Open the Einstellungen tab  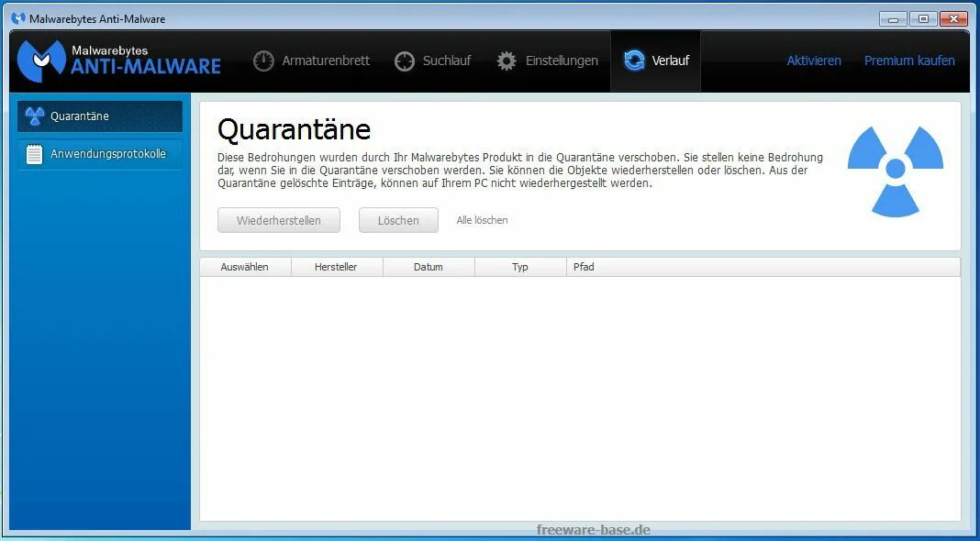[x=548, y=61]
